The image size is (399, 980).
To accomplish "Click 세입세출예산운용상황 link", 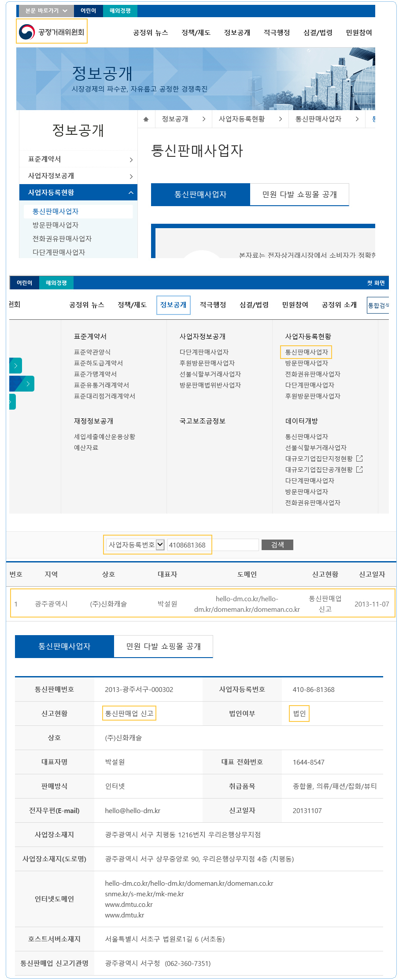I will click(104, 436).
